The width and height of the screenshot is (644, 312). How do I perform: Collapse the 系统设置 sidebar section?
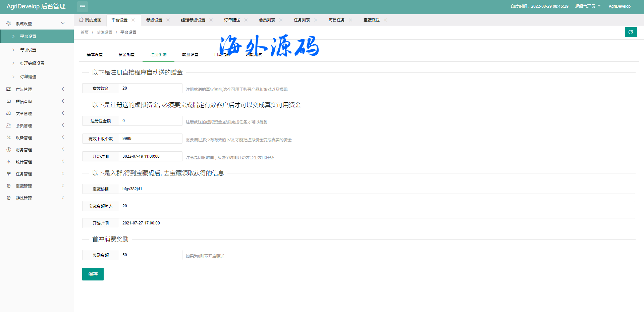pos(63,23)
